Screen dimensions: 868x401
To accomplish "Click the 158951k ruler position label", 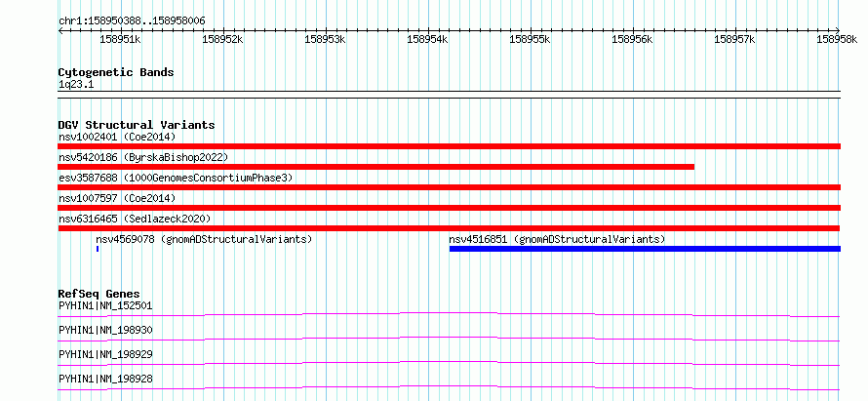I will coord(120,39).
